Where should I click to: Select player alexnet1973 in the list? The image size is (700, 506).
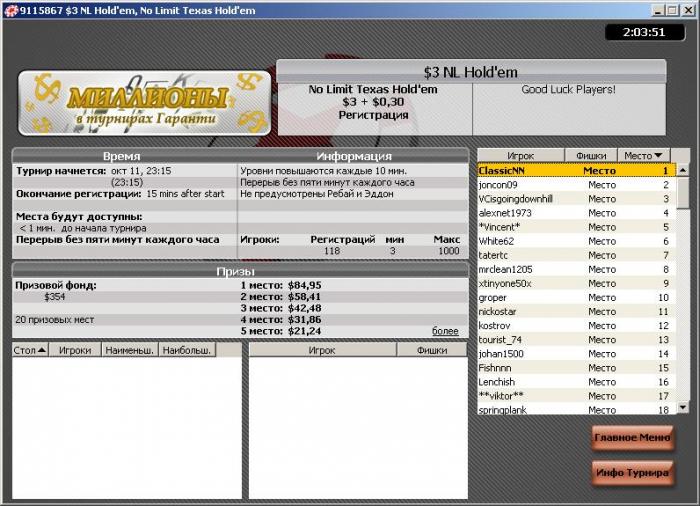(576, 213)
